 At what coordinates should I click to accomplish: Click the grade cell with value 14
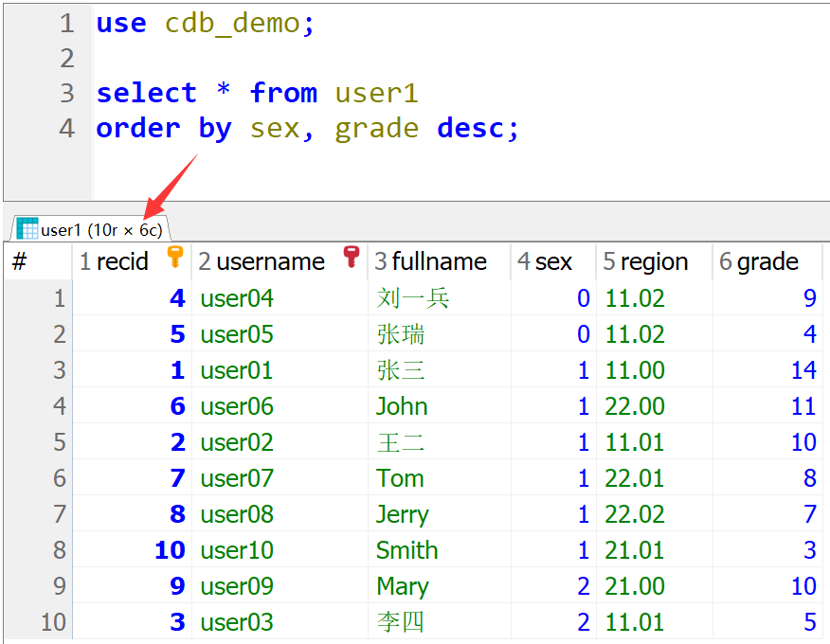click(x=803, y=370)
